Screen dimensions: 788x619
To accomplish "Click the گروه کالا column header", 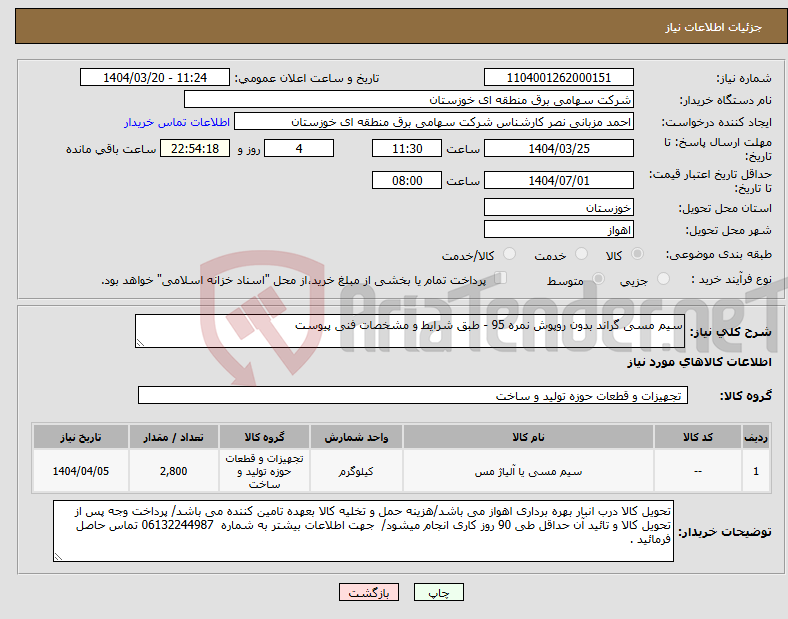I will pyautogui.click(x=264, y=437).
